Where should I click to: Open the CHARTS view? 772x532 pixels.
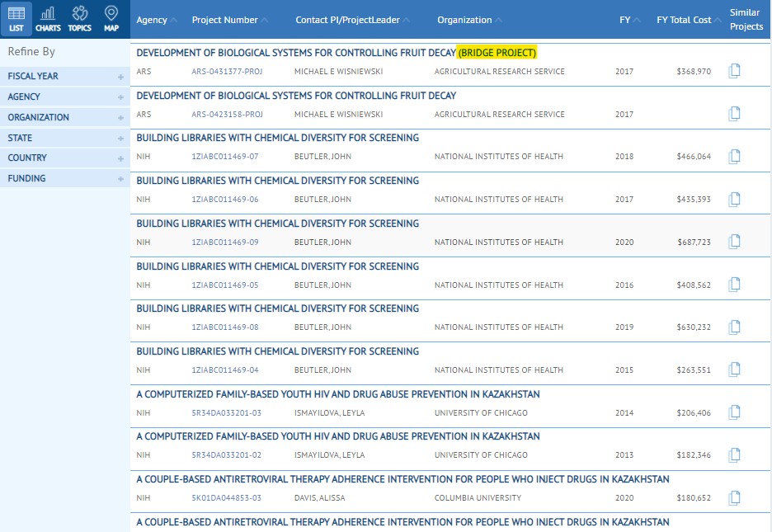coord(48,19)
